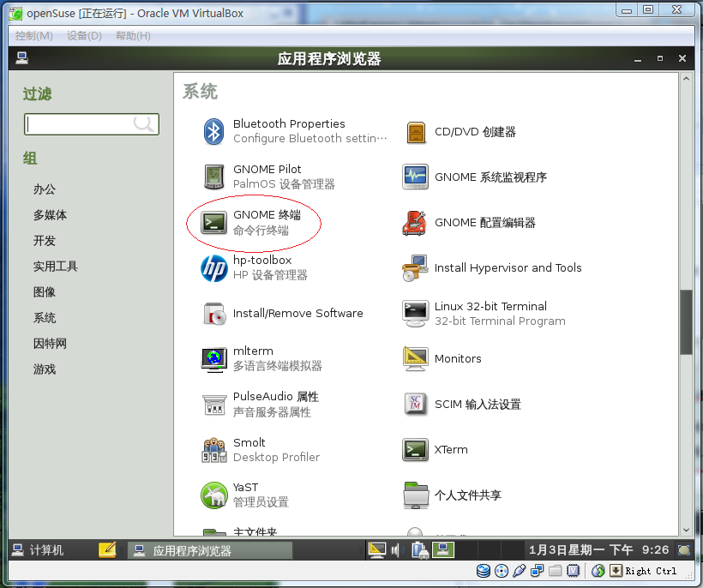Screen dimensions: 703x588
Task: Open GNOME Pilot PalmOS manager
Action: click(268, 177)
